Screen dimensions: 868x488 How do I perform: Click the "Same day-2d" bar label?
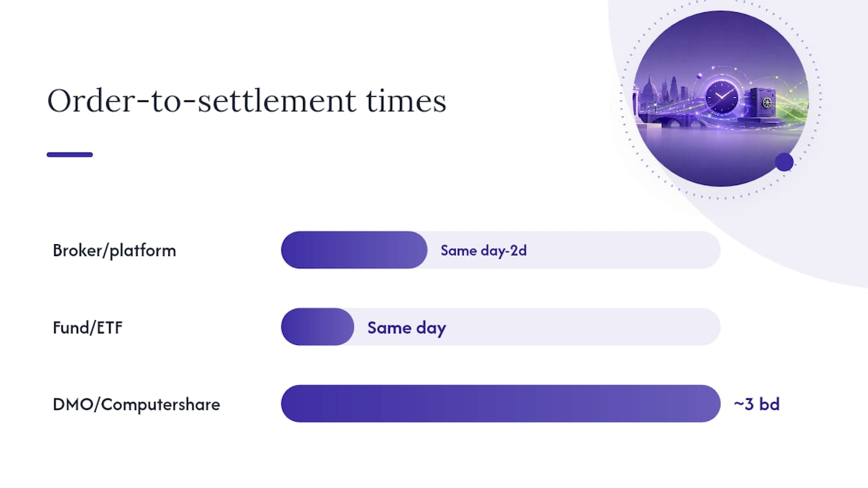point(484,250)
